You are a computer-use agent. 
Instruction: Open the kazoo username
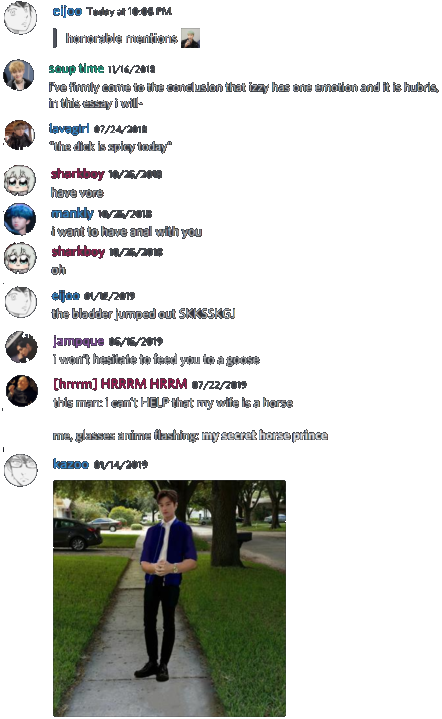(71, 464)
